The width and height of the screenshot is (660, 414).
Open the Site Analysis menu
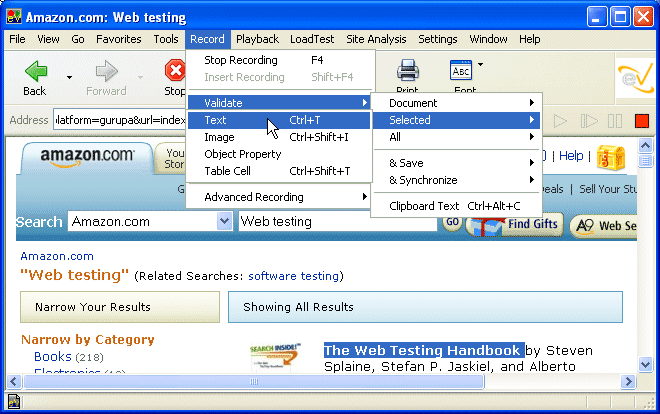376,39
